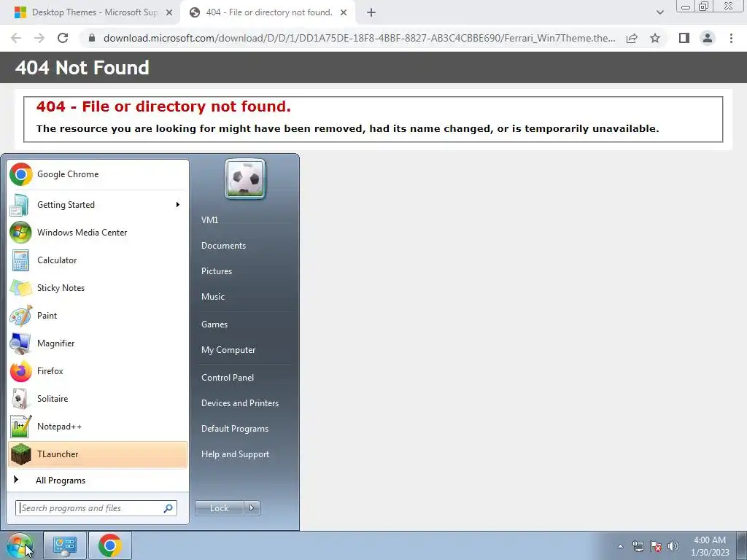Go back to the previous page
This screenshot has height=560, width=747.
pyautogui.click(x=16, y=38)
